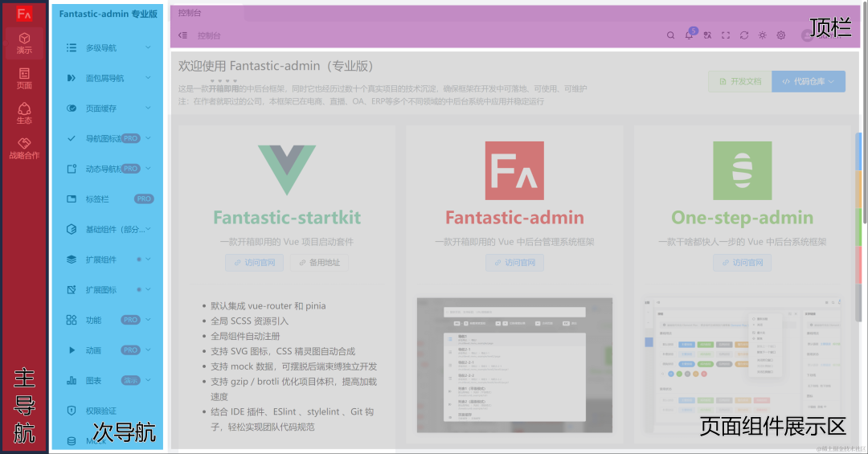Expand the 动态导航 submenu chevron
The image size is (868, 454).
pyautogui.click(x=148, y=168)
